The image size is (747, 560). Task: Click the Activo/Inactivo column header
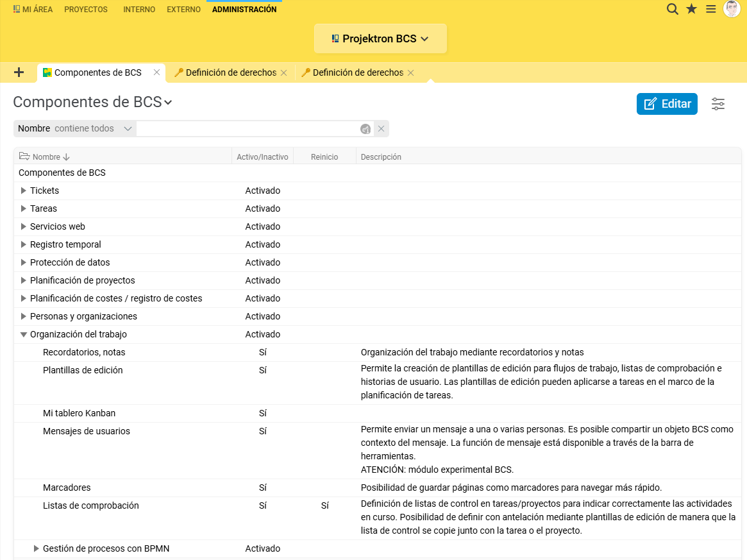click(x=262, y=157)
